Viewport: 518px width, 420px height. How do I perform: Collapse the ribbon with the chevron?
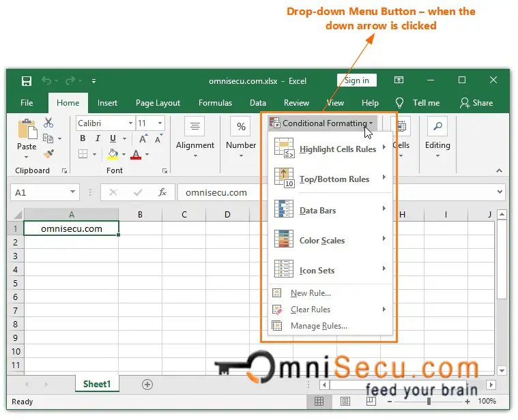pos(499,170)
